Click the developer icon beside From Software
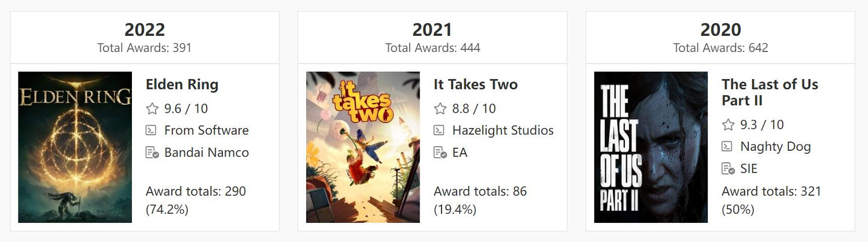This screenshot has width=868, height=242. coord(152,131)
